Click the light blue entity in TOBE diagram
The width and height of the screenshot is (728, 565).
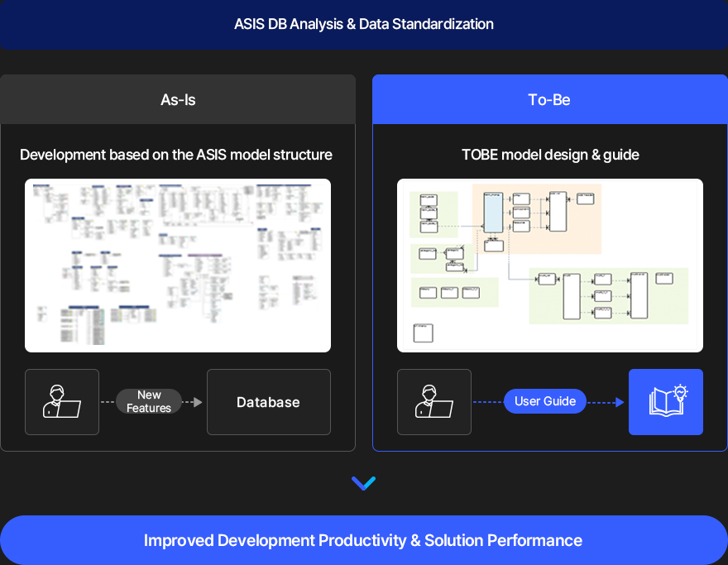[x=493, y=213]
